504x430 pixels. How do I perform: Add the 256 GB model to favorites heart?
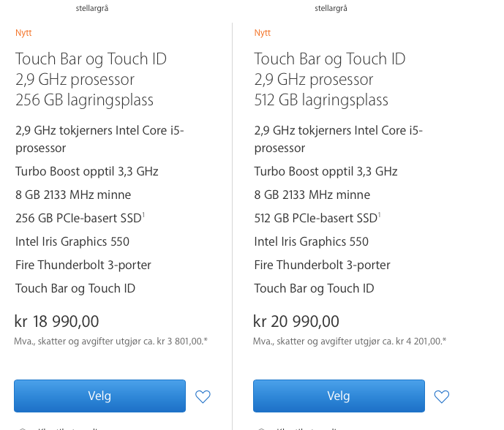203,396
